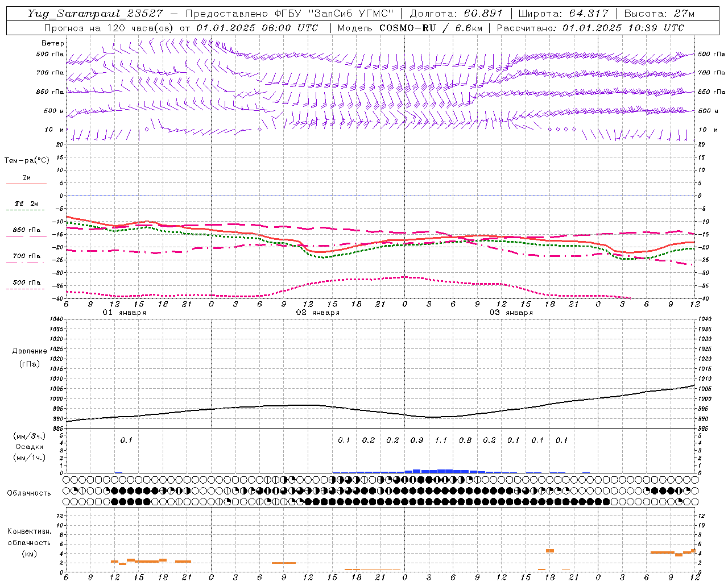Click the orange convective bar near 5 km

coord(550,550)
